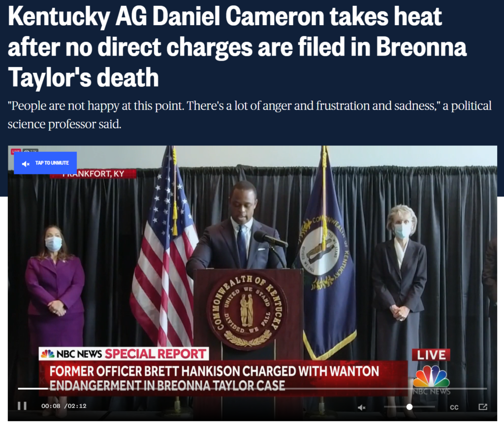This screenshot has height=430, width=504.
Task: Click the red LIVE label above the peacock
Action: pyautogui.click(x=431, y=355)
